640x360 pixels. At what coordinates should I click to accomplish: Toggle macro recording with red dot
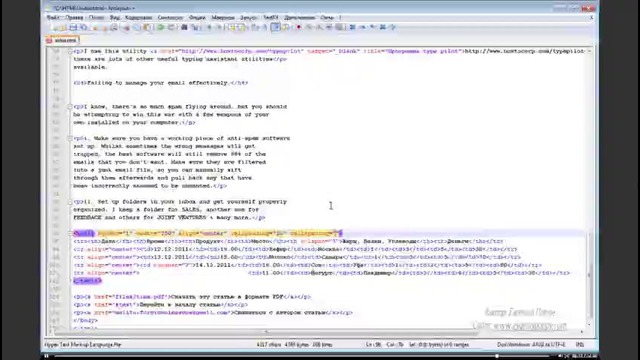pos(298,27)
